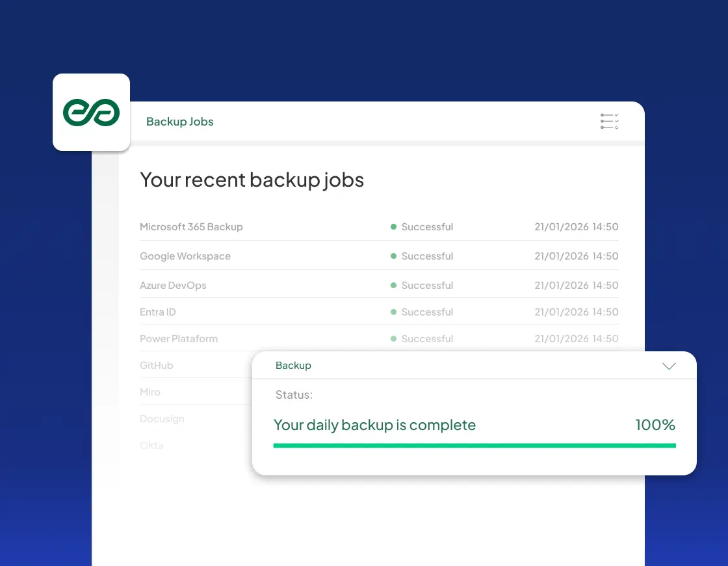The width and height of the screenshot is (728, 566).
Task: Click the Your daily backup is complete link
Action: [x=375, y=425]
